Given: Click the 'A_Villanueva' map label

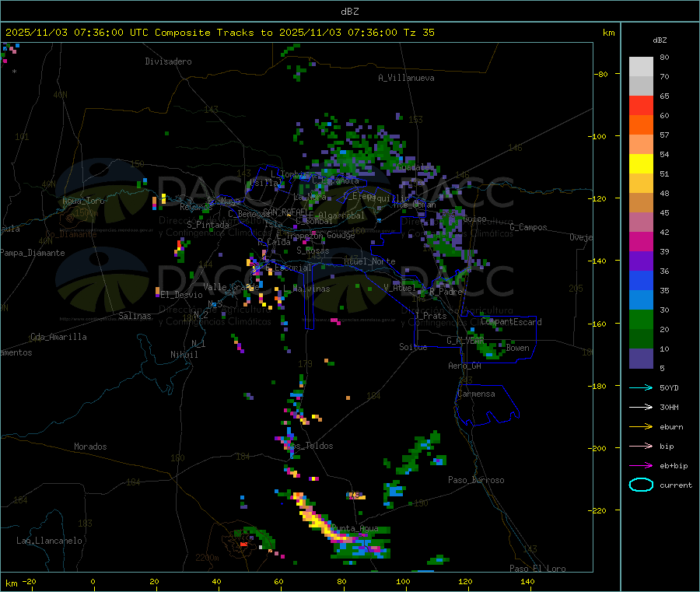Looking at the screenshot, I should [406, 78].
